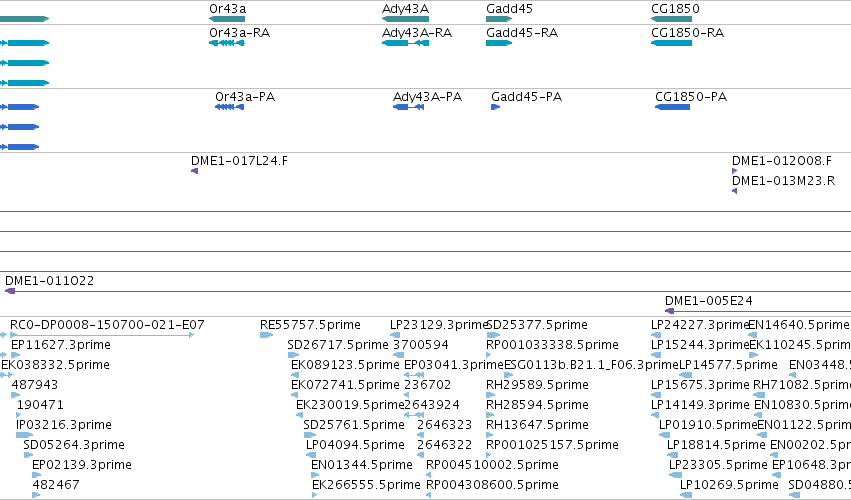Image resolution: width=851 pixels, height=500 pixels.
Task: Select the LP01910.5prime label
Action: point(708,425)
